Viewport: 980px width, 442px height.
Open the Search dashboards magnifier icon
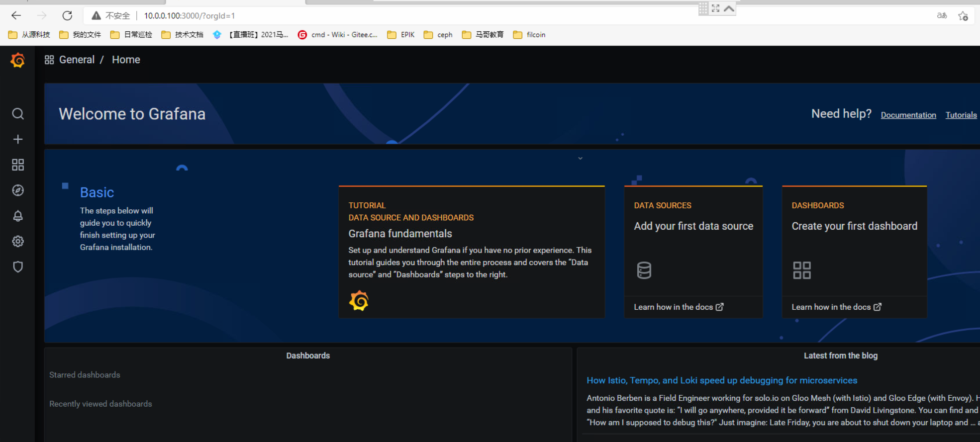pos(18,114)
